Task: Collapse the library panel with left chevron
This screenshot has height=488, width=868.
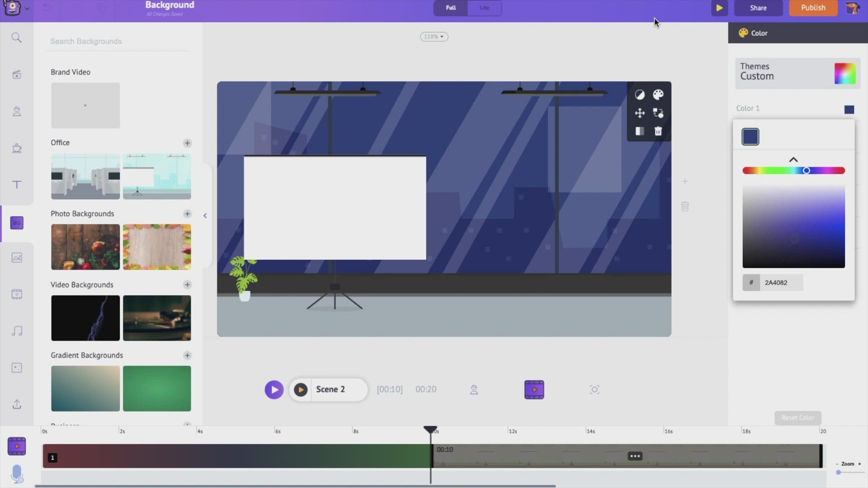Action: 205,216
